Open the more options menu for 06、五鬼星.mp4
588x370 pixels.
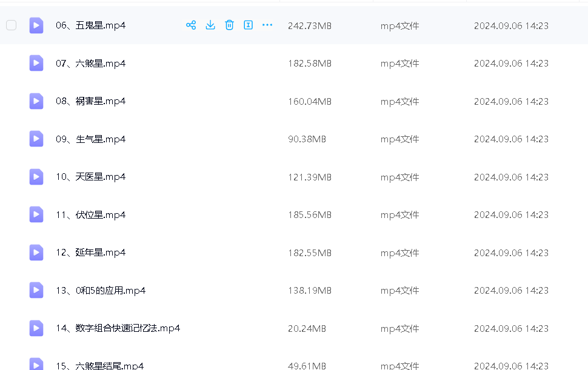click(x=267, y=25)
